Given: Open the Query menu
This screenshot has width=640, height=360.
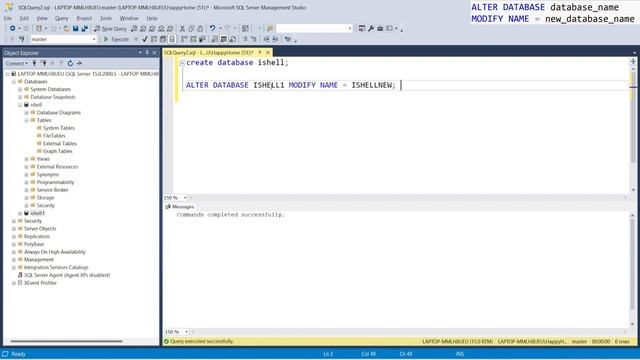Looking at the screenshot, I should (62, 18).
